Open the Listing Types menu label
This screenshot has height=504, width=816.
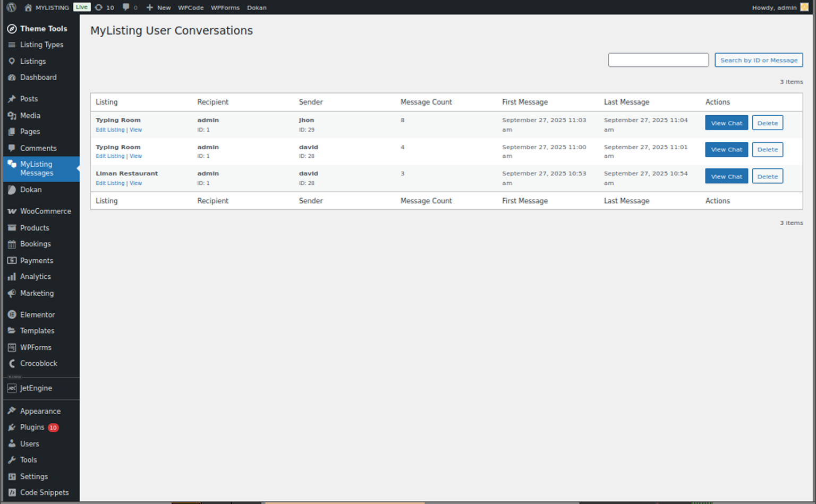(41, 45)
